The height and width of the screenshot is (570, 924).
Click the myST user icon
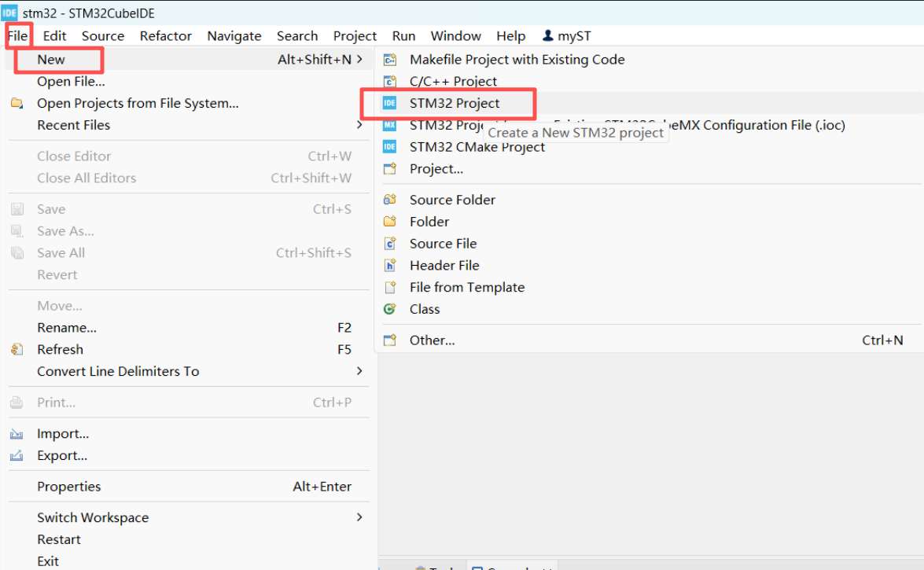[x=547, y=36]
